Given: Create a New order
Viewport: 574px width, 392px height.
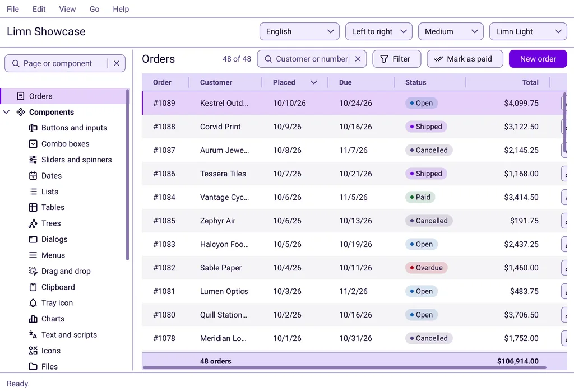Looking at the screenshot, I should click(x=538, y=59).
